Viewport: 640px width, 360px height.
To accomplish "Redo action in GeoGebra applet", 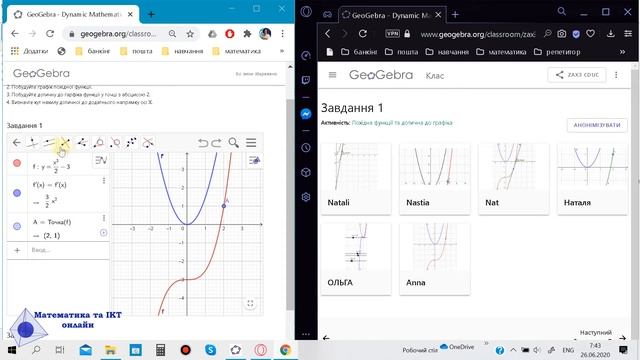I will [216, 142].
